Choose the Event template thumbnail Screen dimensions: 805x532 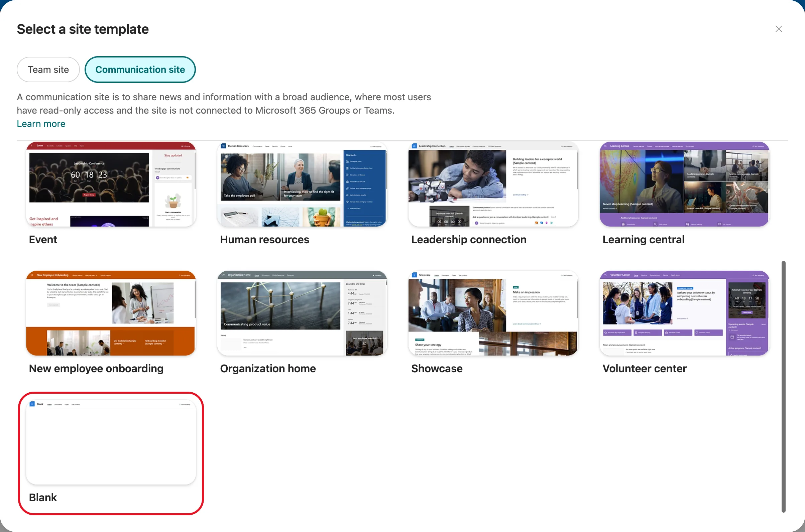[x=111, y=184]
